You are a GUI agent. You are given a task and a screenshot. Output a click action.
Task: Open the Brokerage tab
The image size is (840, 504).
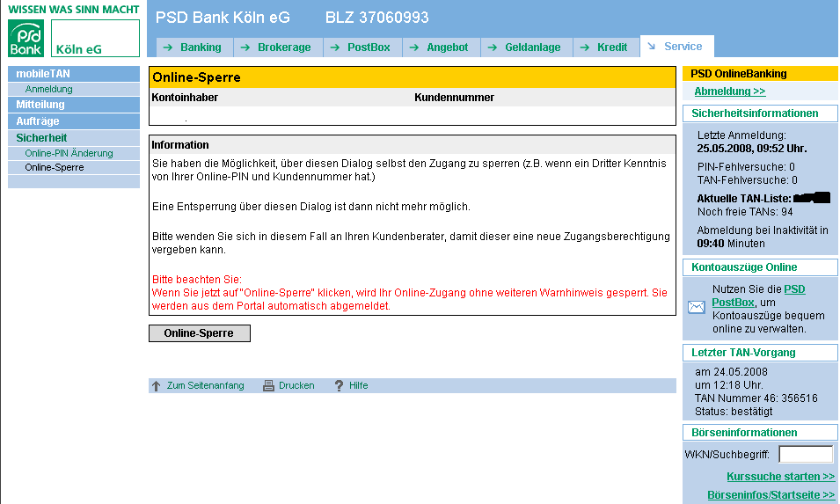(x=279, y=47)
